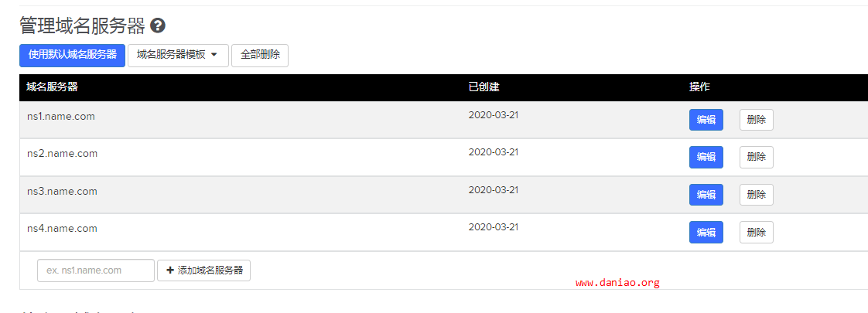868x313 pixels.
Task: Click the dropdown caret beside 域名服务器模板
Action: click(214, 55)
